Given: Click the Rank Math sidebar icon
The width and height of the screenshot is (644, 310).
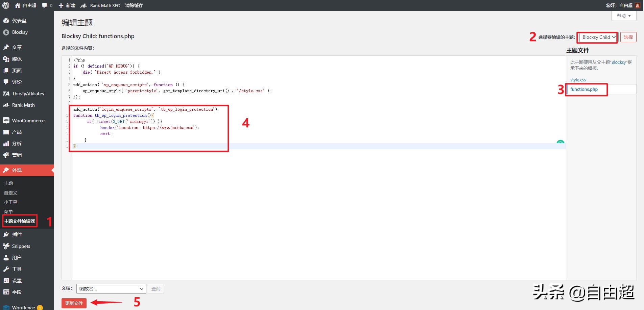Looking at the screenshot, I should point(6,105).
